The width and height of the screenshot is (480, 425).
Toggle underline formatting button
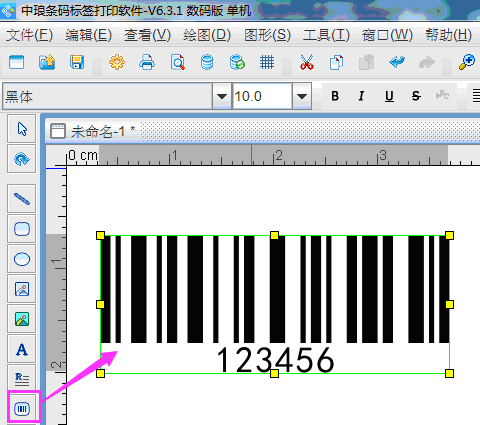click(x=389, y=96)
